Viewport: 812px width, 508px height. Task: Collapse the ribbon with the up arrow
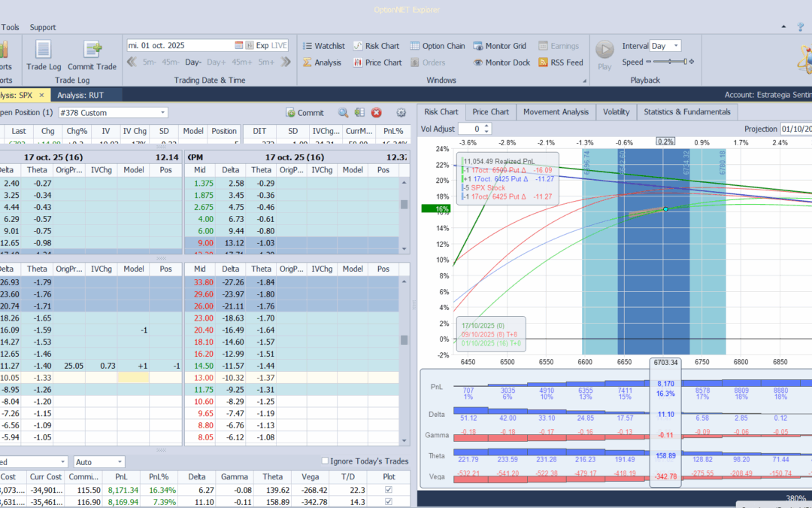tap(784, 27)
